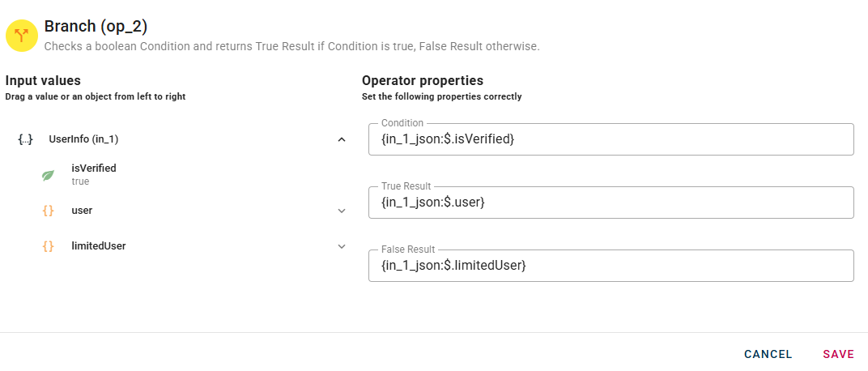
Task: Select the False Result input field
Action: coord(611,266)
